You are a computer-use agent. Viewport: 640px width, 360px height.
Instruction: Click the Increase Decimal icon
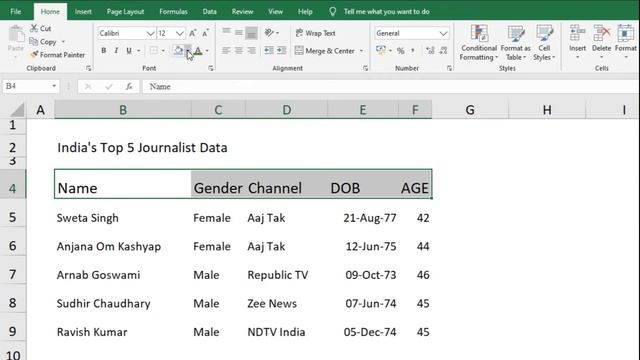coord(430,51)
